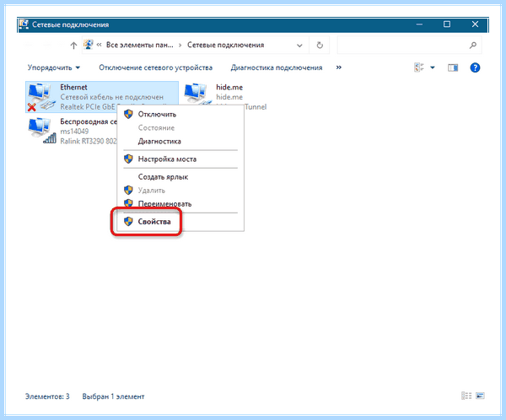
Task: Click the address bar back chevron «
Action: 99,45
